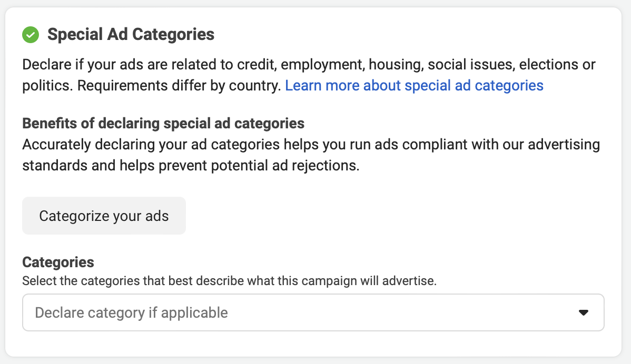
Task: Select the Special Ad Categories heading
Action: coord(131,35)
